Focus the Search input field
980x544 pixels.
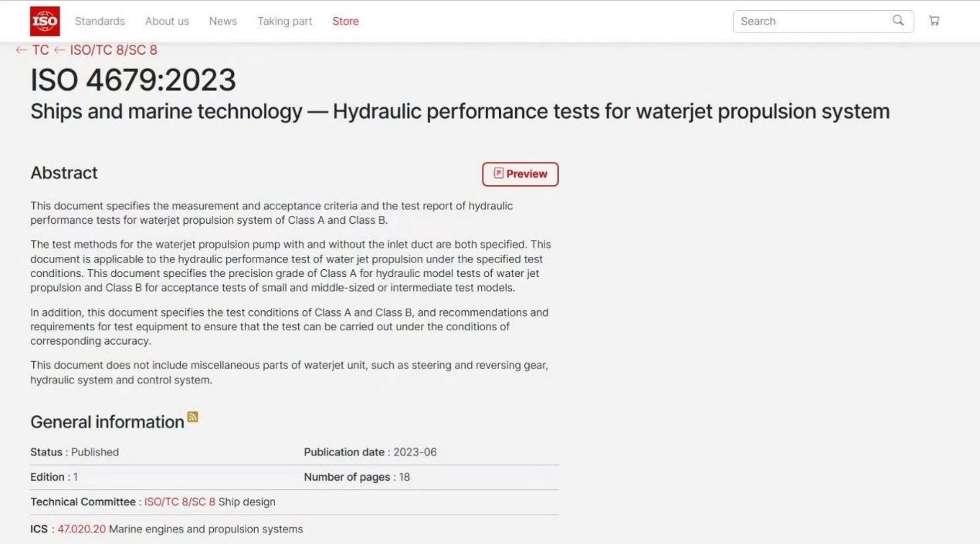point(811,22)
